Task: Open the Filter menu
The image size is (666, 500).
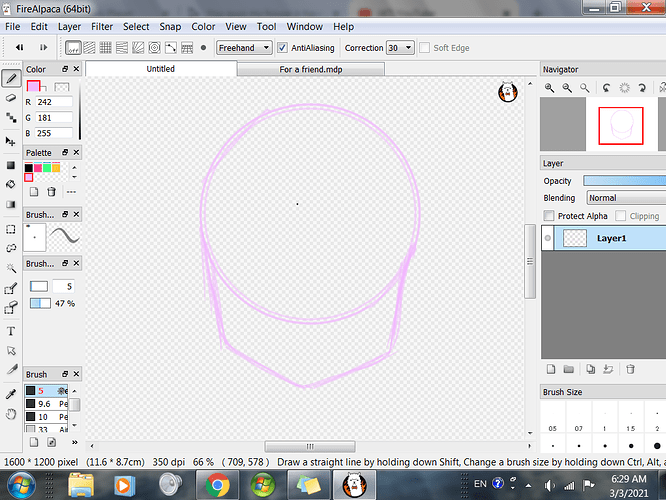Action: point(102,27)
